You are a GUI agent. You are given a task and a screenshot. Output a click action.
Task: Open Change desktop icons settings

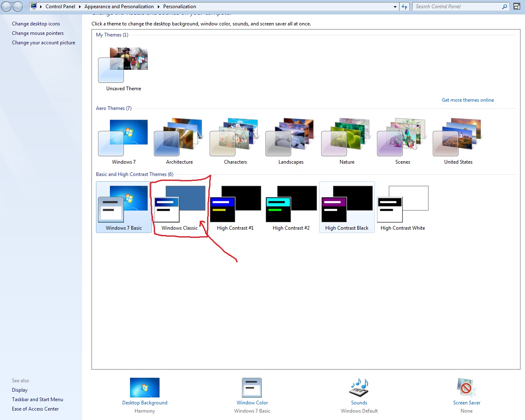pos(36,23)
